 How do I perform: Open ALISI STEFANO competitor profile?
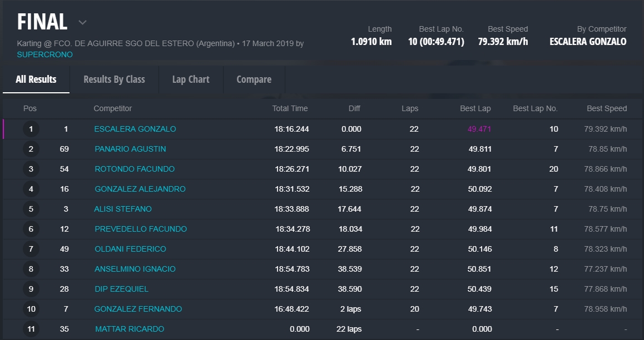(123, 209)
